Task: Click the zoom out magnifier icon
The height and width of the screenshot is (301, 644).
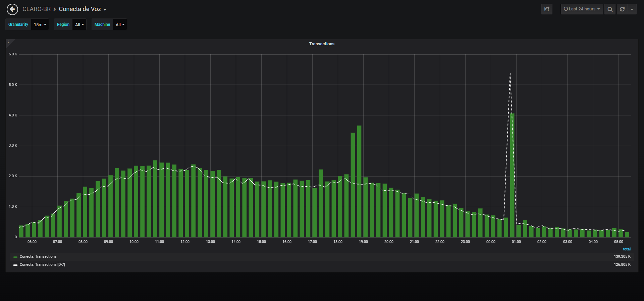Action: 610,9
